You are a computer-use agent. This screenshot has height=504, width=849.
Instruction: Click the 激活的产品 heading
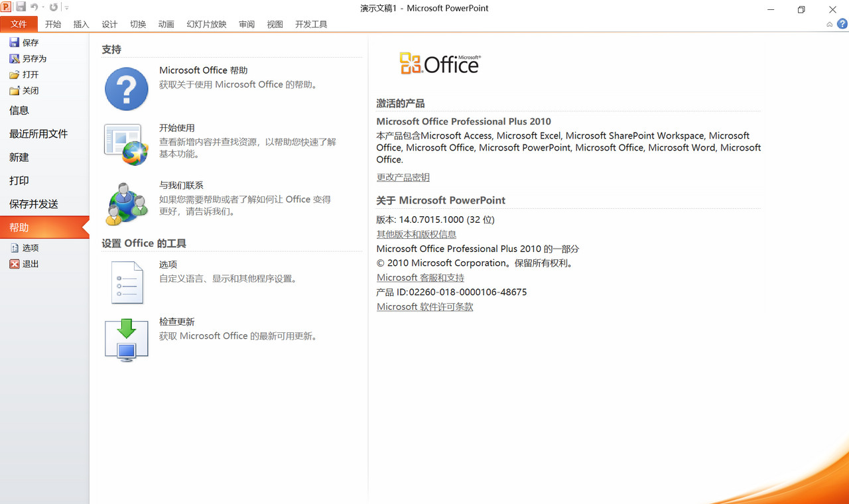(401, 103)
